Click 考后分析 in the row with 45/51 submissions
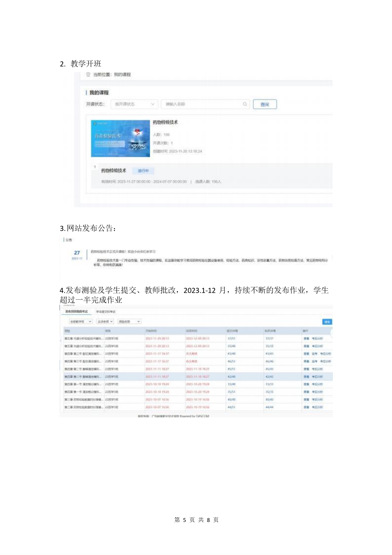 click(x=317, y=369)
